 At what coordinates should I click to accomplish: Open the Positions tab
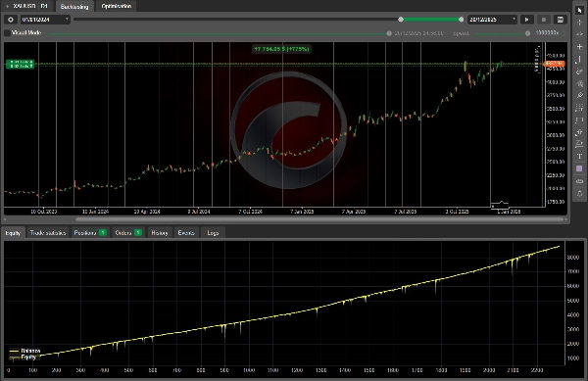tap(90, 233)
